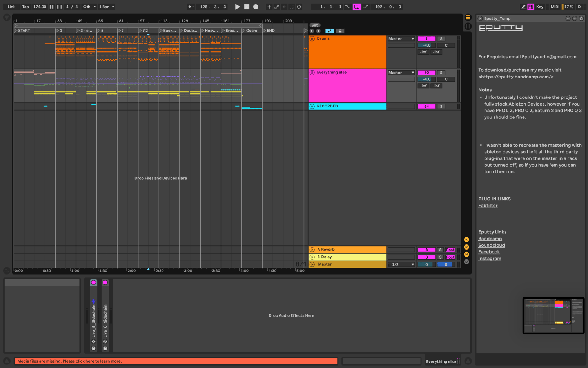Toggle the computer MIDI keyboard icon
This screenshot has height=368, width=588.
[x=530, y=7]
